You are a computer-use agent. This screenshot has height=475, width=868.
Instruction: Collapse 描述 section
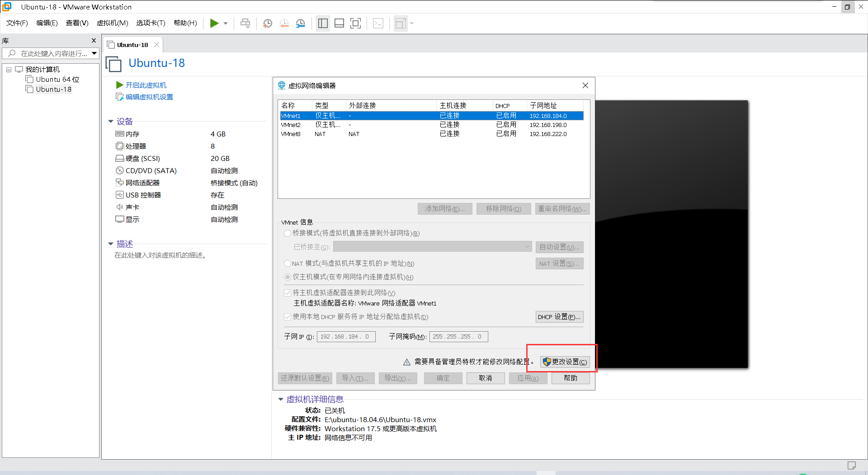click(111, 244)
